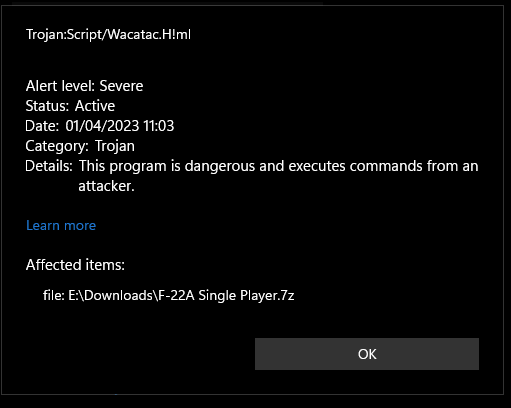The height and width of the screenshot is (408, 511).
Task: Click the Affected items heading
Action: 75,265
